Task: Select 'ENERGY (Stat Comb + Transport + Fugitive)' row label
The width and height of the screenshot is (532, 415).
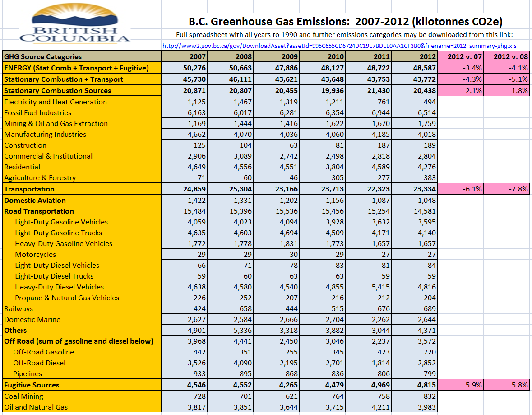Action: coord(82,68)
